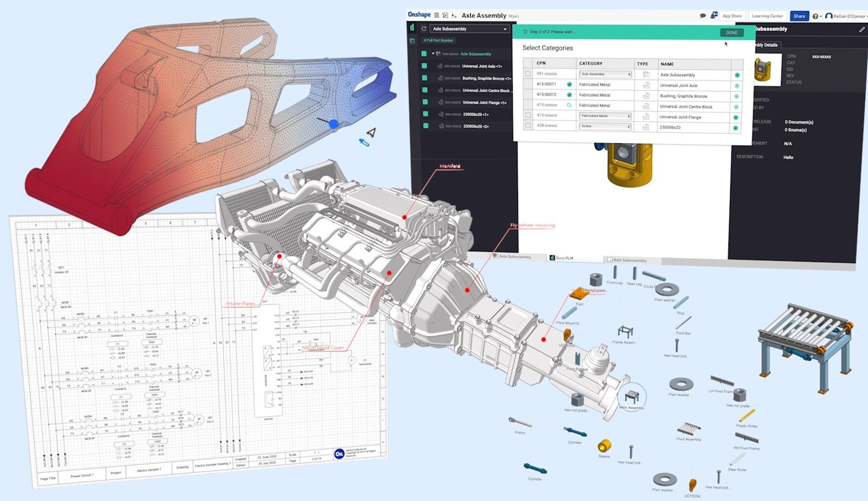Screen dimensions: 868x501
Task: Click green status dot for 230006x20 row
Action: (x=736, y=128)
